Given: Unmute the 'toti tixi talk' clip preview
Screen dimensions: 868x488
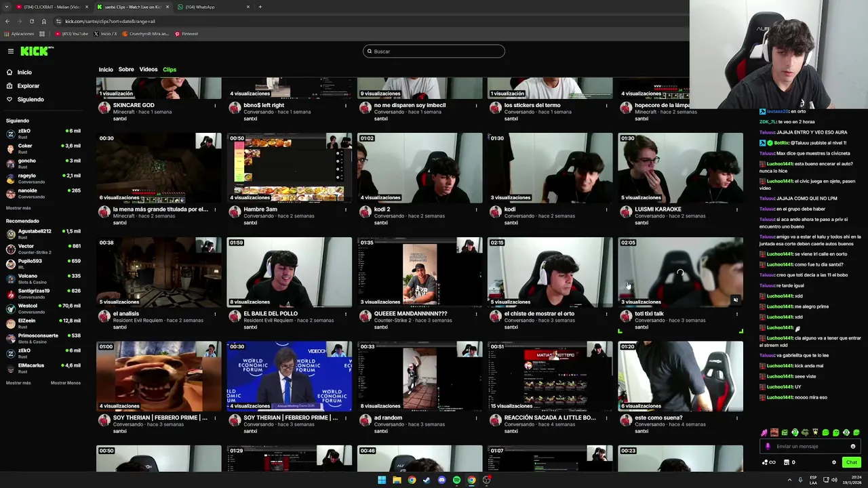Looking at the screenshot, I should pyautogui.click(x=735, y=300).
